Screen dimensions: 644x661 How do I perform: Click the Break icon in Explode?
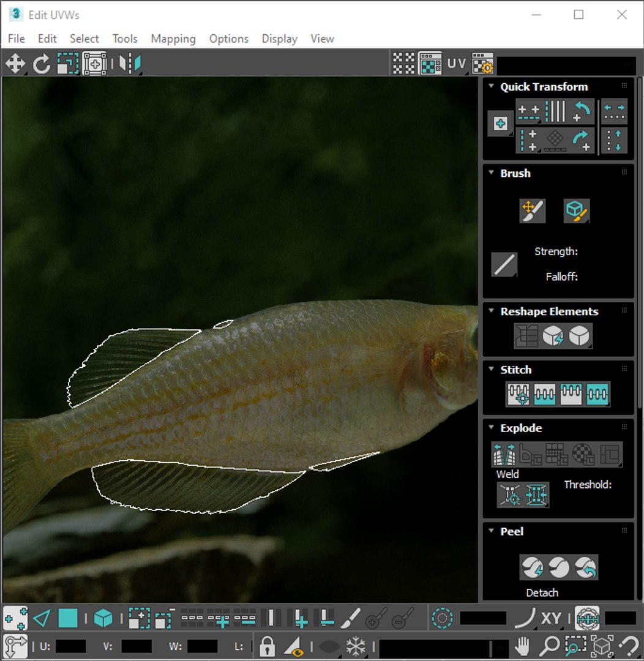point(504,454)
